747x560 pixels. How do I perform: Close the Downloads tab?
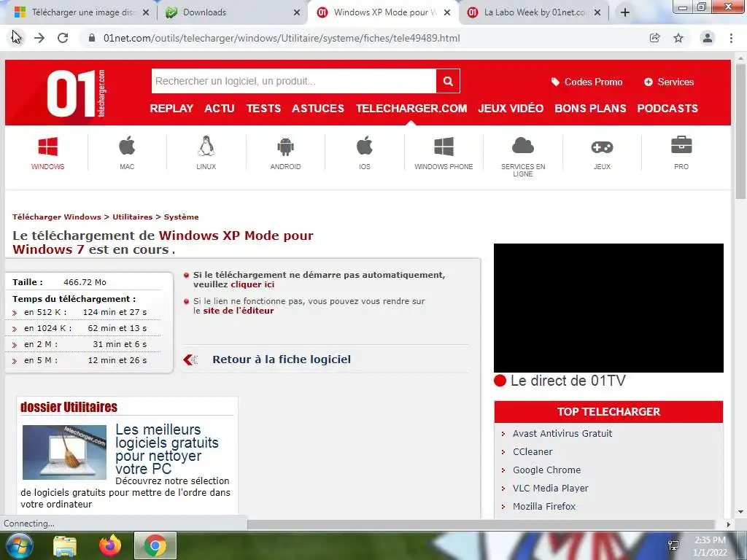click(x=297, y=13)
